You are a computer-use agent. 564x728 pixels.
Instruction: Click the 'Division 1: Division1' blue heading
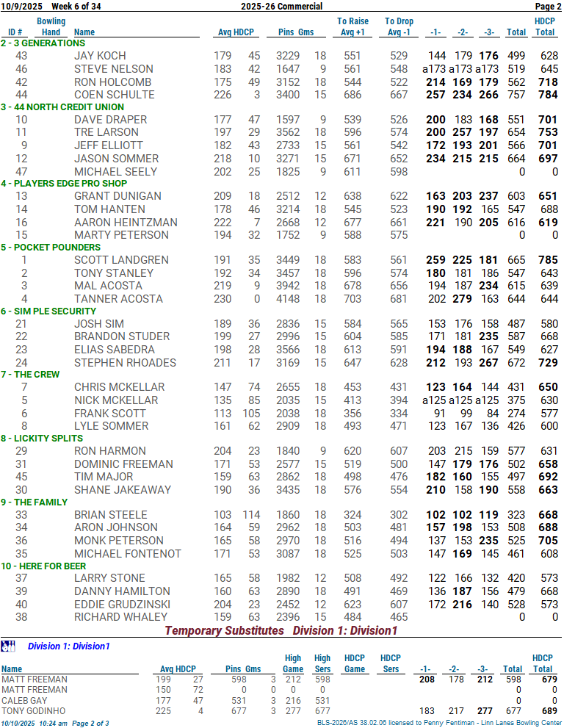(68, 646)
